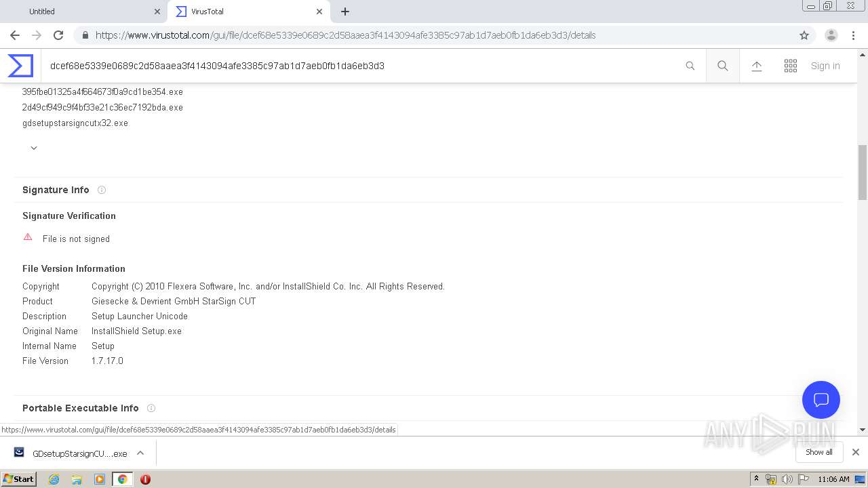Click the small magnifier in search field
The width and height of the screenshot is (868, 488).
tap(690, 66)
